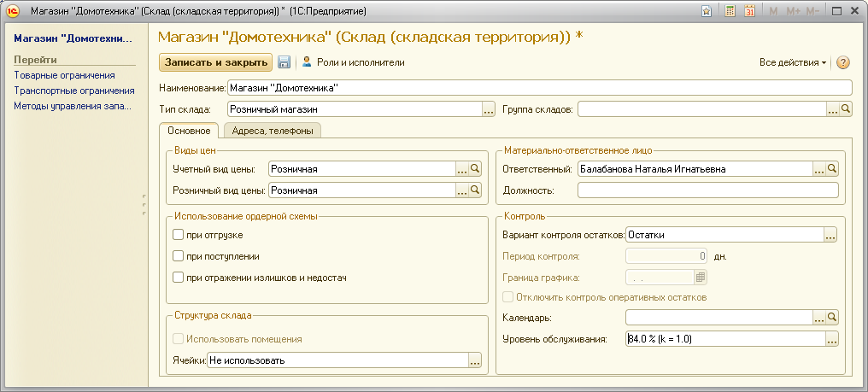868x392 pixels.
Task: Click into the Должность input field
Action: click(x=708, y=190)
